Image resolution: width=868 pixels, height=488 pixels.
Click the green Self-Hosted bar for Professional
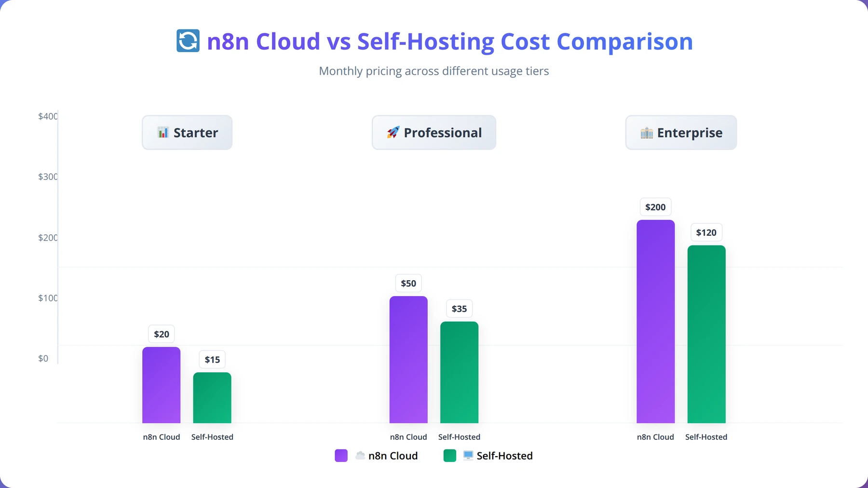(460, 372)
